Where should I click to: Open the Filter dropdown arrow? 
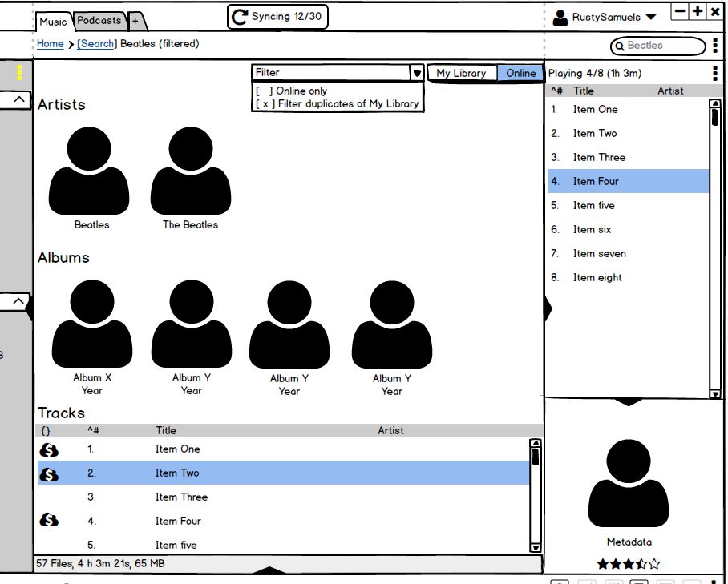pyautogui.click(x=417, y=73)
